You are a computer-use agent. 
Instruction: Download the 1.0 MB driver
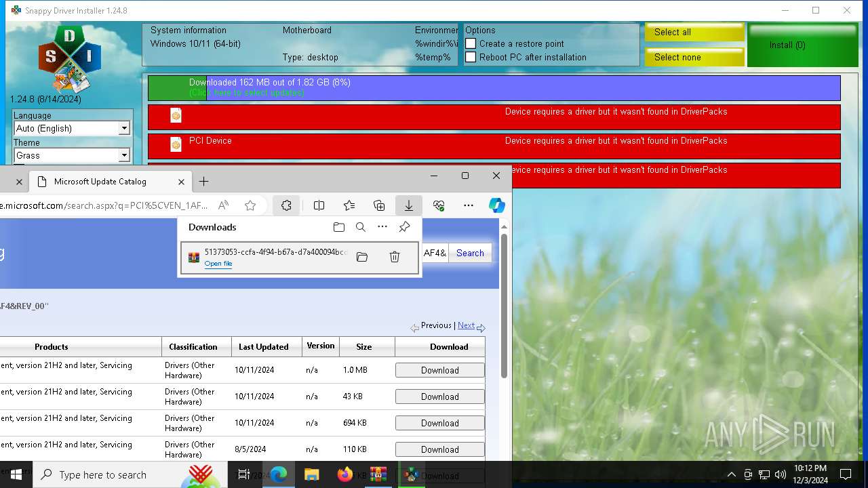[x=439, y=370]
